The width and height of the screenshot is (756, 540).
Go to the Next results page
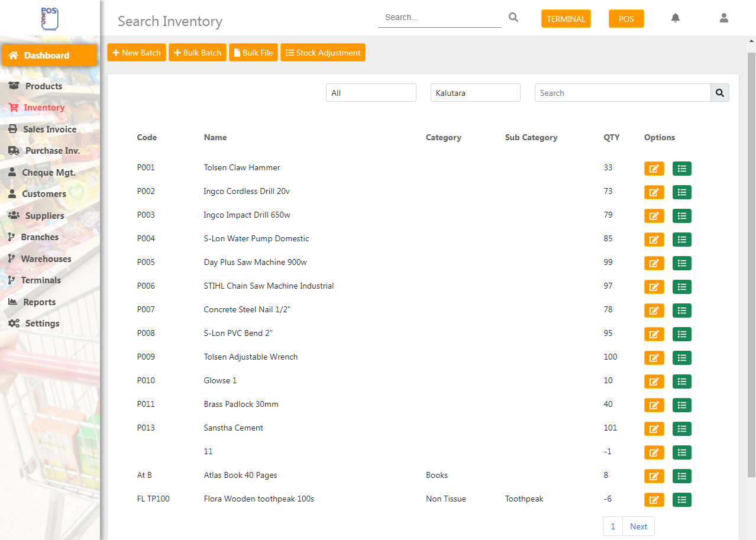[x=638, y=526]
